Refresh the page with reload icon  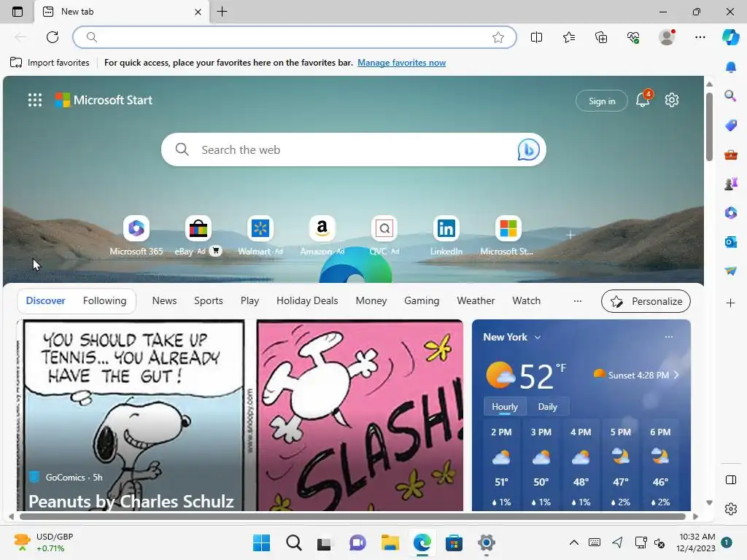tap(53, 37)
